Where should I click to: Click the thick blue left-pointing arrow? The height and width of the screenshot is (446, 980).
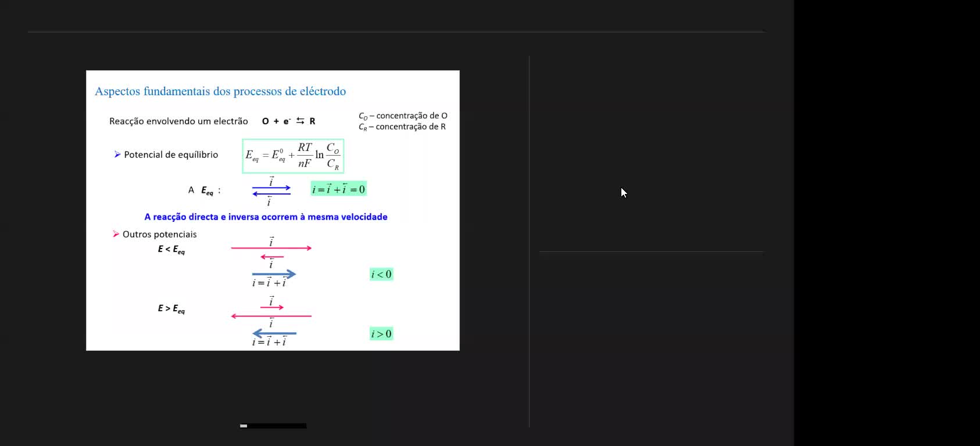tap(274, 333)
